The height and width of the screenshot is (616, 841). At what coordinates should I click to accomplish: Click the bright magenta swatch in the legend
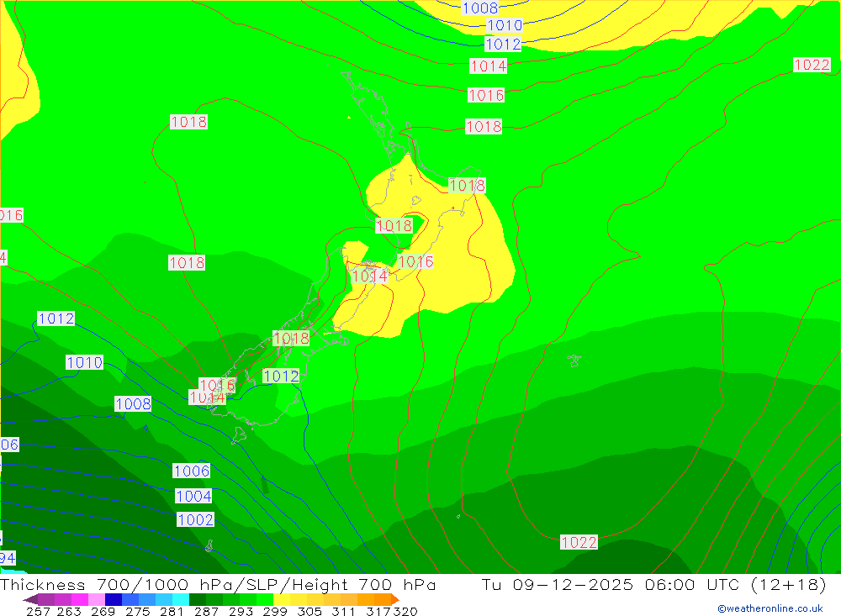point(80,599)
